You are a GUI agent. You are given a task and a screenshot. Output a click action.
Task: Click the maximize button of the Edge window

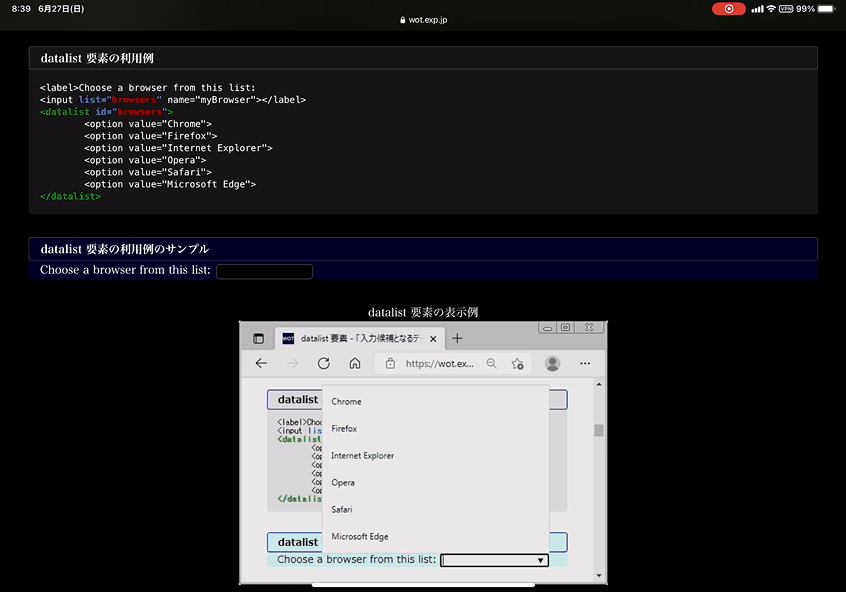565,328
